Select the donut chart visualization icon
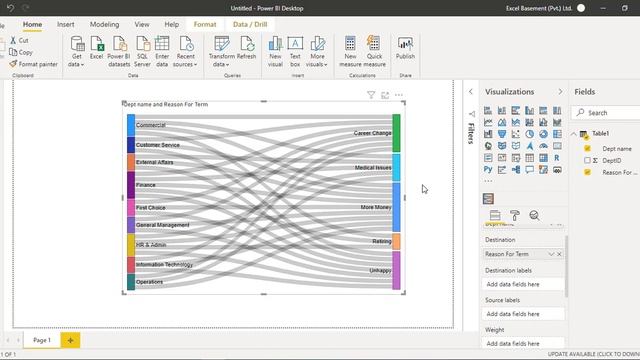The height and width of the screenshot is (360, 640). point(543,134)
